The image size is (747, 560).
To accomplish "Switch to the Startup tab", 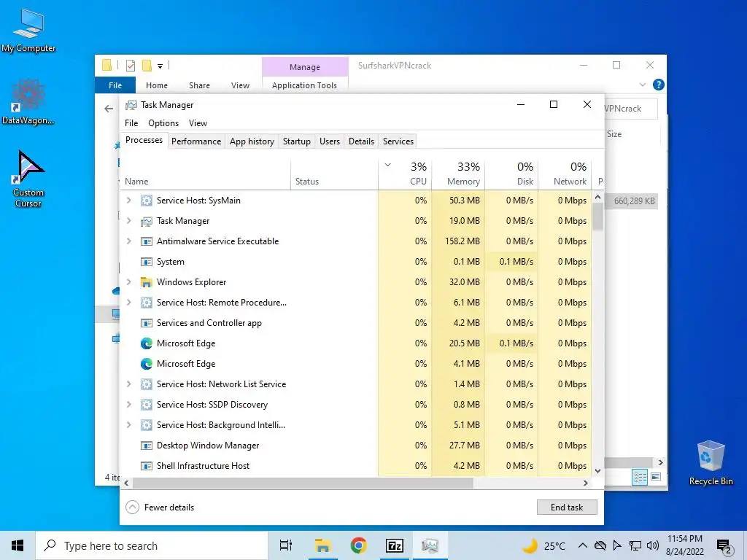I will [x=296, y=141].
